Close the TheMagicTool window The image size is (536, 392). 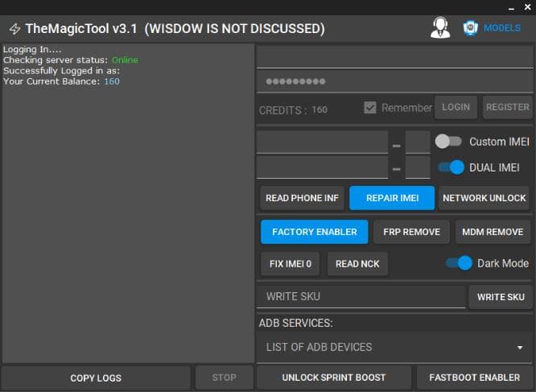tap(527, 7)
